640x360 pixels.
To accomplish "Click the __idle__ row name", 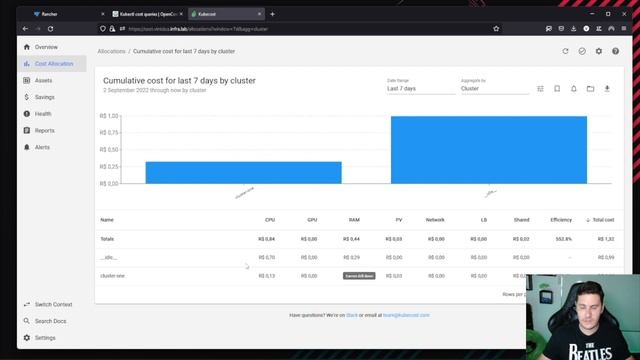I will 109,258.
